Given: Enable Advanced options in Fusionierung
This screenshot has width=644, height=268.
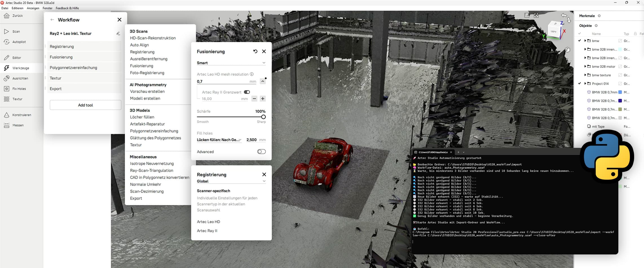Looking at the screenshot, I should point(261,151).
